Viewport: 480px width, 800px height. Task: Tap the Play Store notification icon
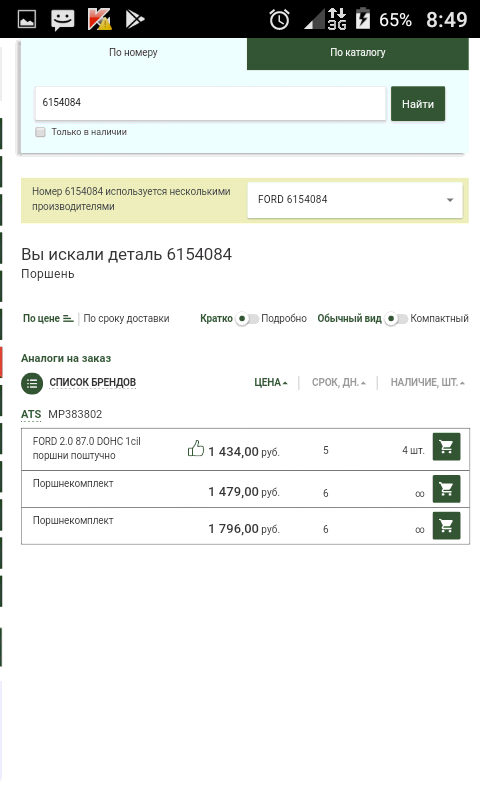tap(135, 20)
